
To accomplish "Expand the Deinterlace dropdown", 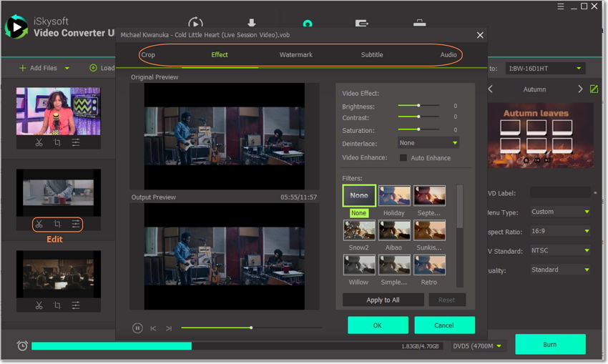I will point(428,143).
